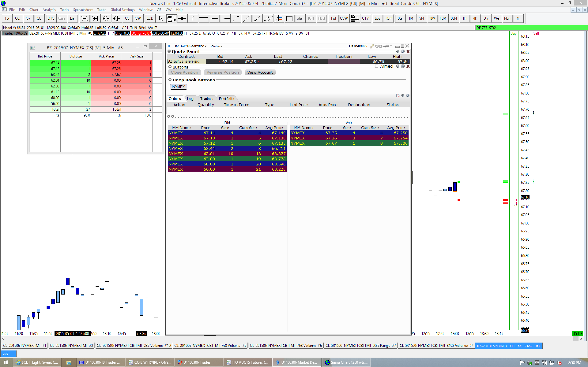The height and width of the screenshot is (367, 588).
Task: Switch to the Portfolio tab
Action: click(226, 98)
